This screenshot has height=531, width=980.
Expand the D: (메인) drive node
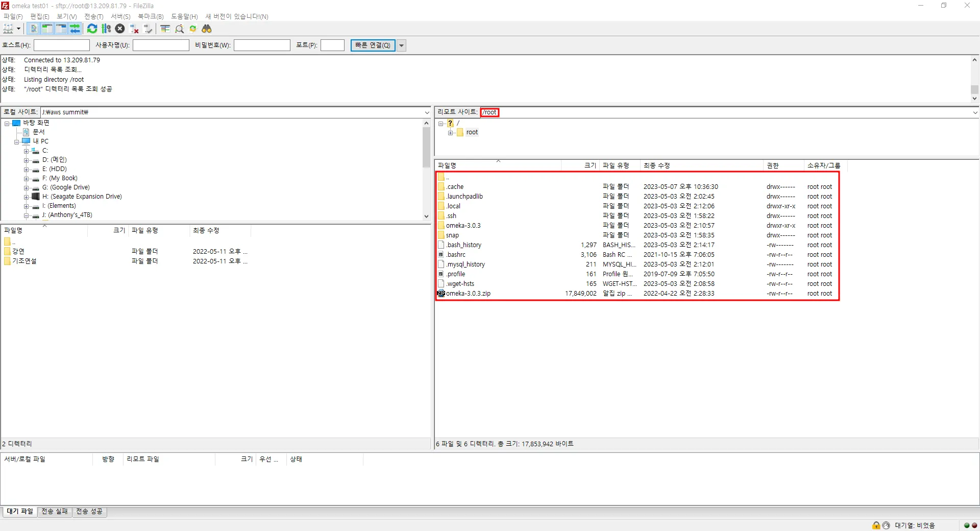click(26, 160)
